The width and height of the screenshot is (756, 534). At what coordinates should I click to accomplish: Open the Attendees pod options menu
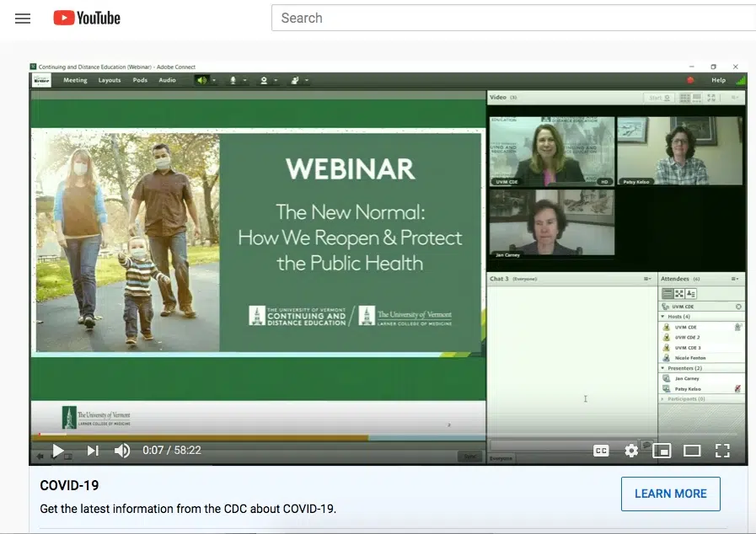coord(735,279)
